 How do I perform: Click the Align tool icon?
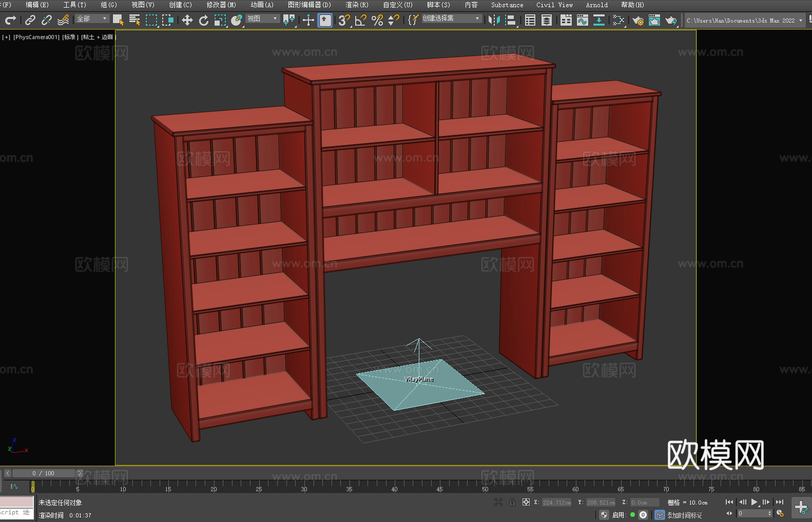[x=510, y=20]
